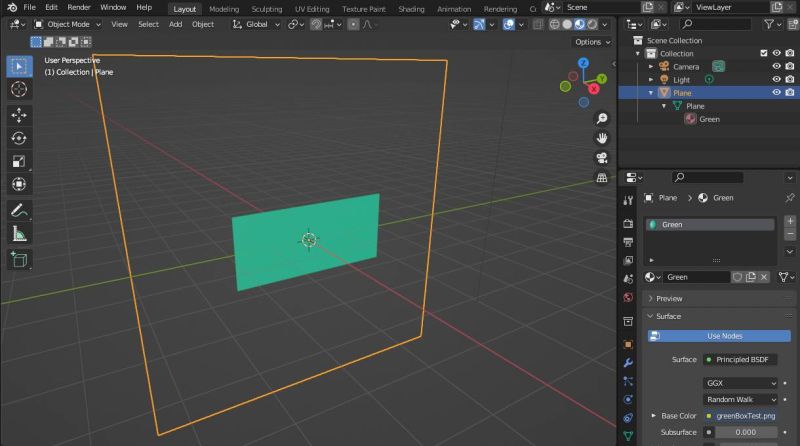Open the Add menu in viewport header
Screen dimensions: 800x446
click(x=175, y=24)
